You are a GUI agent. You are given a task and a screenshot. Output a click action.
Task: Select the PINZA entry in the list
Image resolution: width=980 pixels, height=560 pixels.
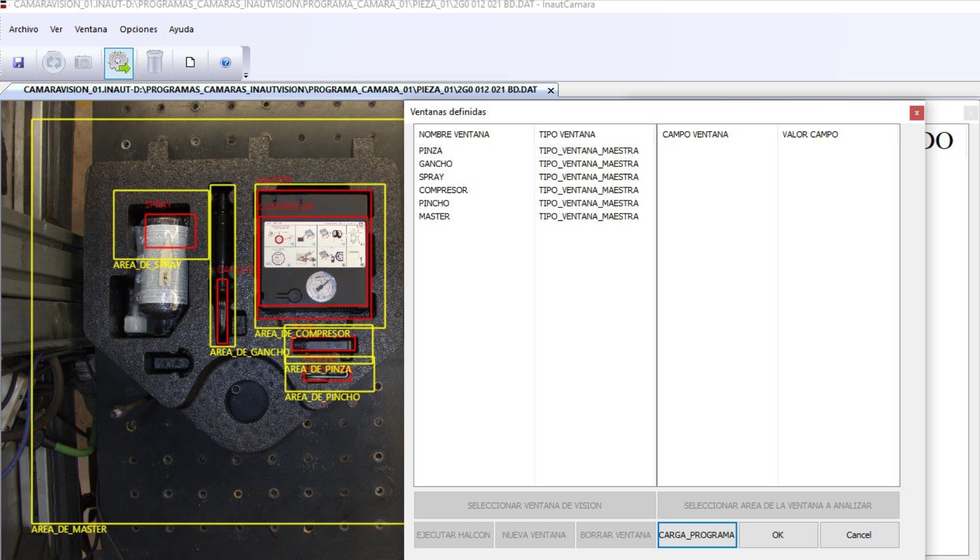tap(431, 150)
